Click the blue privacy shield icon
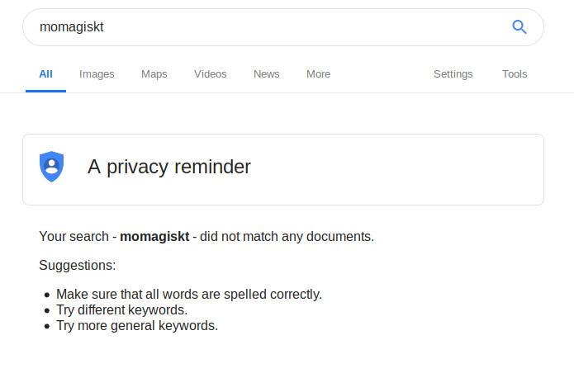 click(51, 167)
